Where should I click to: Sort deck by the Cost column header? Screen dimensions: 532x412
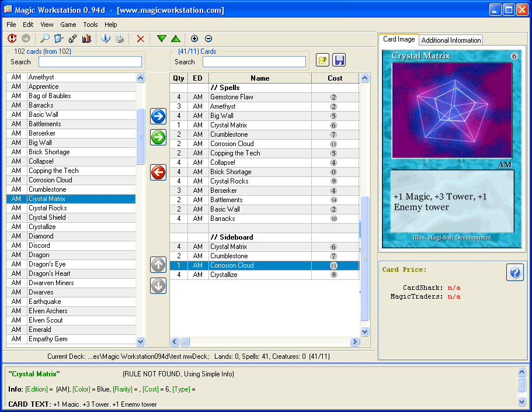click(x=335, y=78)
